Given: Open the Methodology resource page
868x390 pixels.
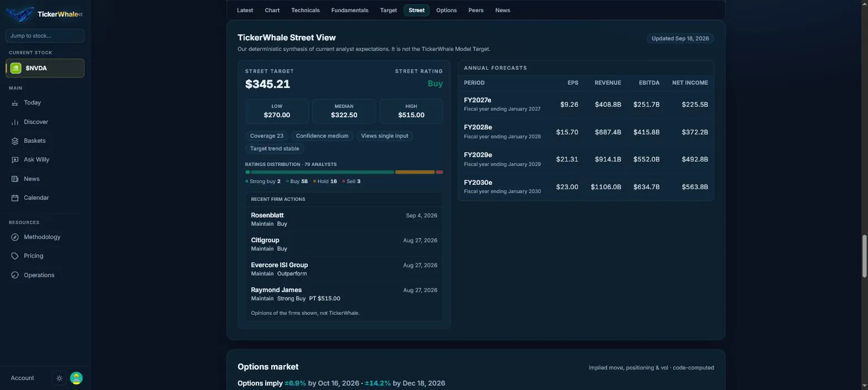Looking at the screenshot, I should pyautogui.click(x=45, y=237).
